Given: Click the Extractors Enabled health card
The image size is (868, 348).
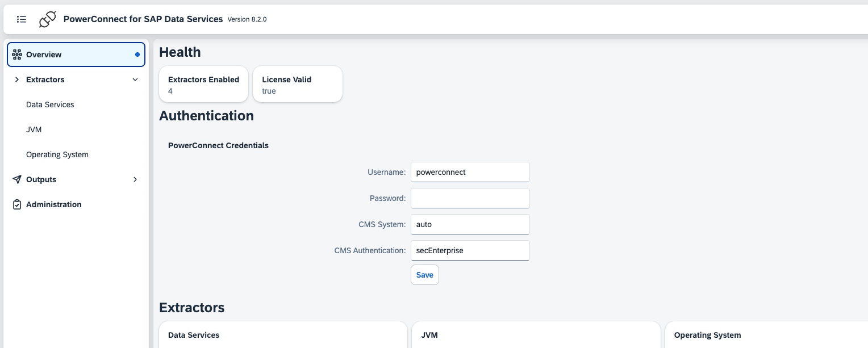Looking at the screenshot, I should 203,85.
